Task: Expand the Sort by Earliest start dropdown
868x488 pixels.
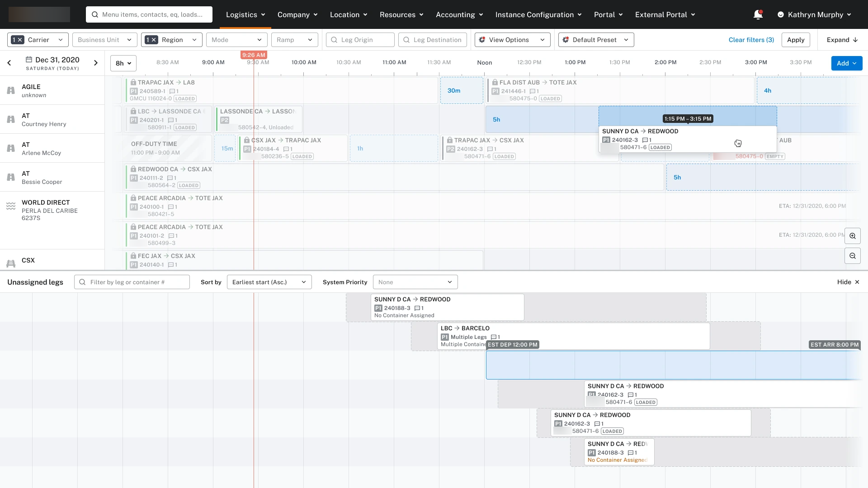Action: [x=269, y=282]
